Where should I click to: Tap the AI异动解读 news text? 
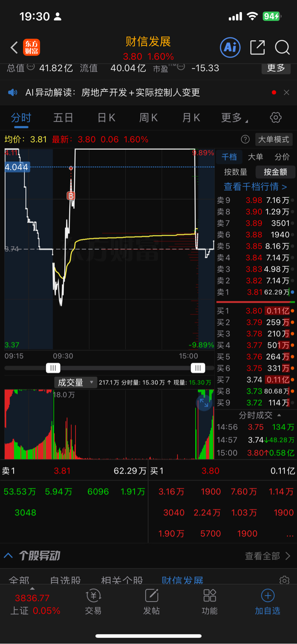[113, 93]
